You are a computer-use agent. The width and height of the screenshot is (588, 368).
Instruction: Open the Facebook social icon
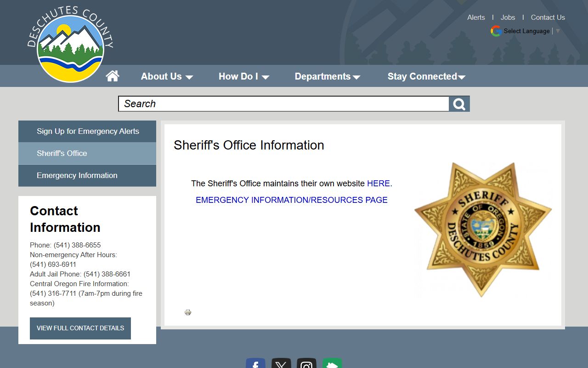255,363
